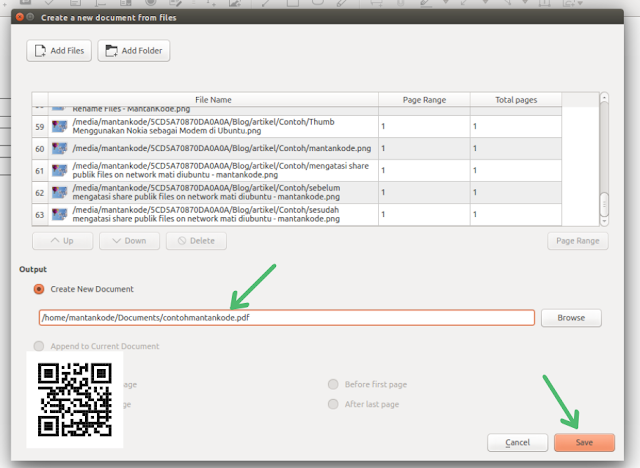Click scrollbar up arrow of file list

point(604,98)
